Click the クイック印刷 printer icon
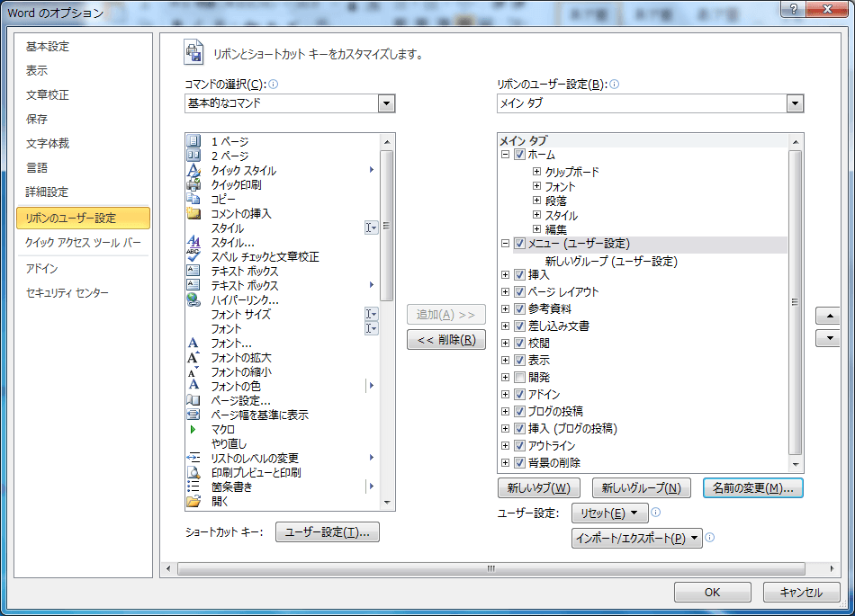The height and width of the screenshot is (616, 855). [x=193, y=184]
